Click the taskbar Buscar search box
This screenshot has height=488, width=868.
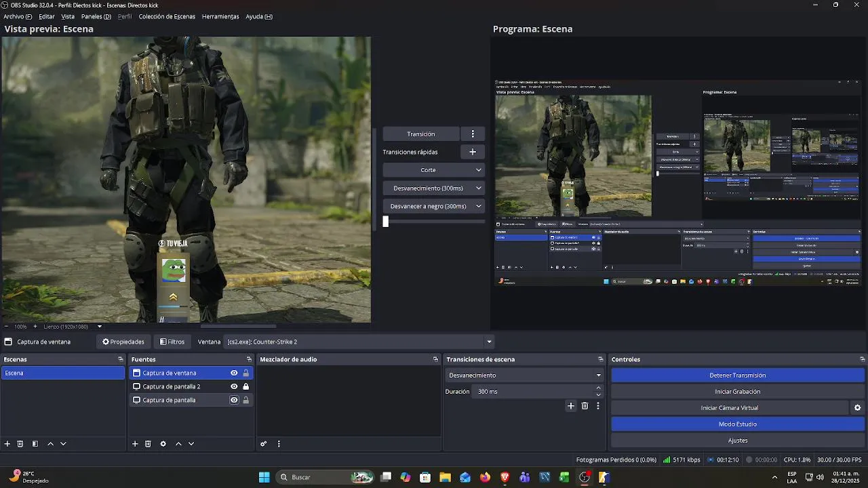(325, 477)
